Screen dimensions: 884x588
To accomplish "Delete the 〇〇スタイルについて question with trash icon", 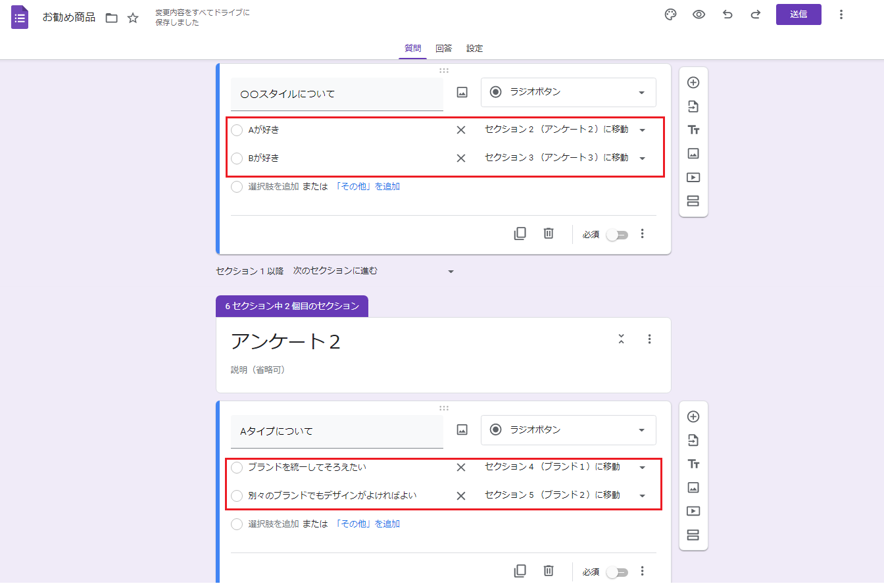I will (x=549, y=233).
